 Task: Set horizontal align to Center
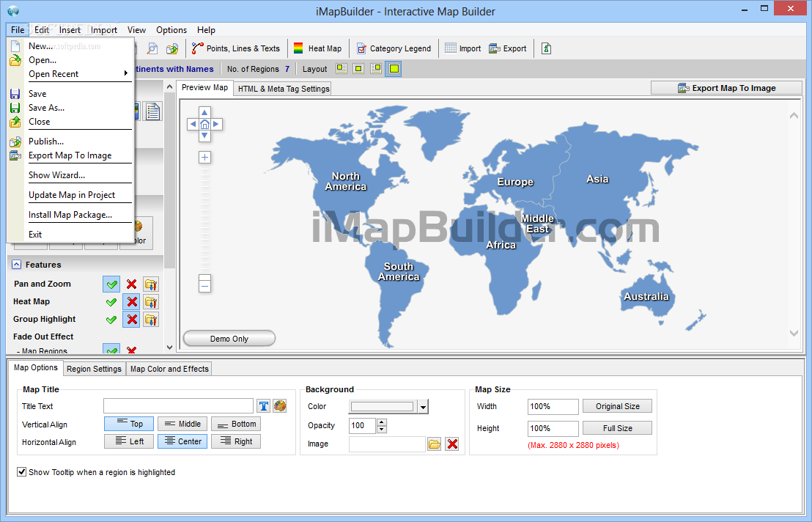[182, 441]
